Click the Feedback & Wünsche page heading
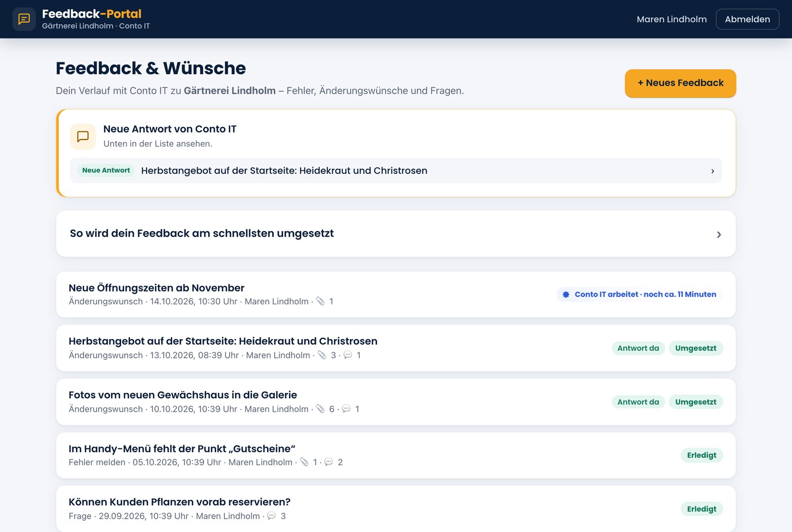Image resolution: width=792 pixels, height=532 pixels. pyautogui.click(x=150, y=68)
